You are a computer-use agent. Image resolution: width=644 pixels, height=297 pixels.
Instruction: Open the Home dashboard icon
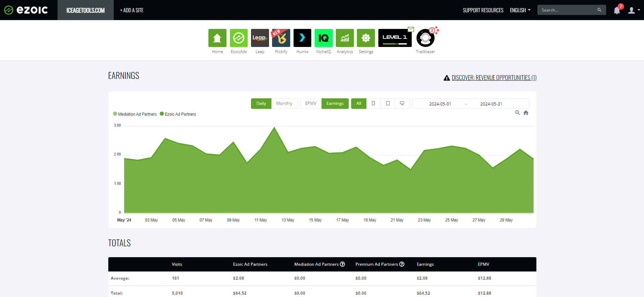(217, 38)
